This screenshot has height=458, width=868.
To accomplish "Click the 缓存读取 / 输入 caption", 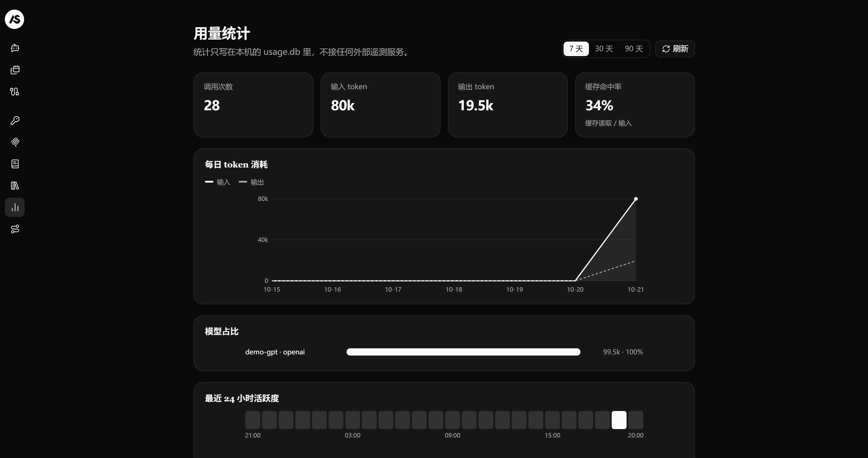I will tap(608, 123).
